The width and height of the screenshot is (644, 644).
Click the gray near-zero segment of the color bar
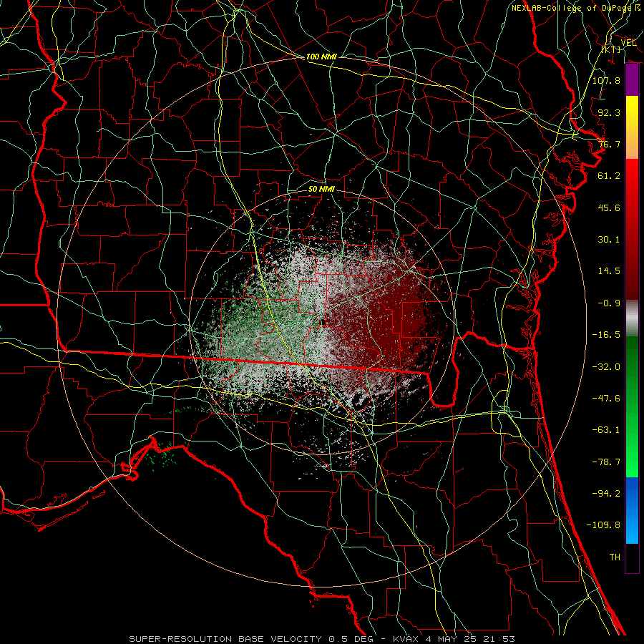coord(632,318)
